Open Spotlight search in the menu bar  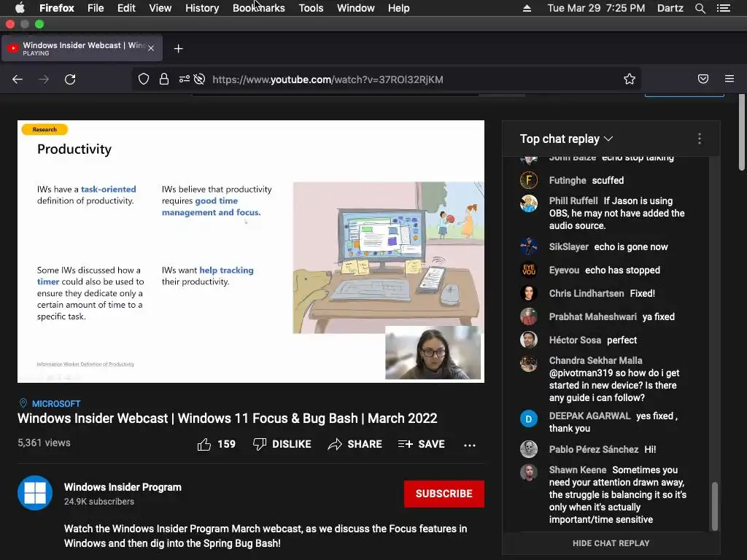coord(700,8)
